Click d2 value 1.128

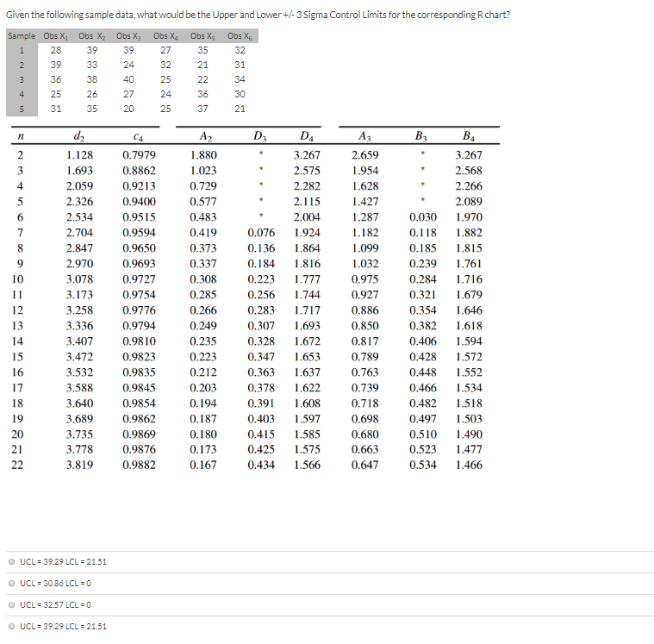click(79, 155)
